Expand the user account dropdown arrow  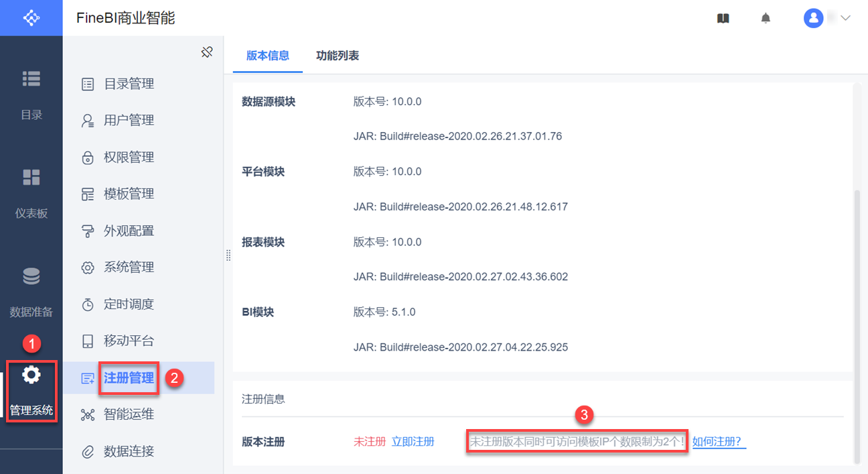pyautogui.click(x=845, y=18)
